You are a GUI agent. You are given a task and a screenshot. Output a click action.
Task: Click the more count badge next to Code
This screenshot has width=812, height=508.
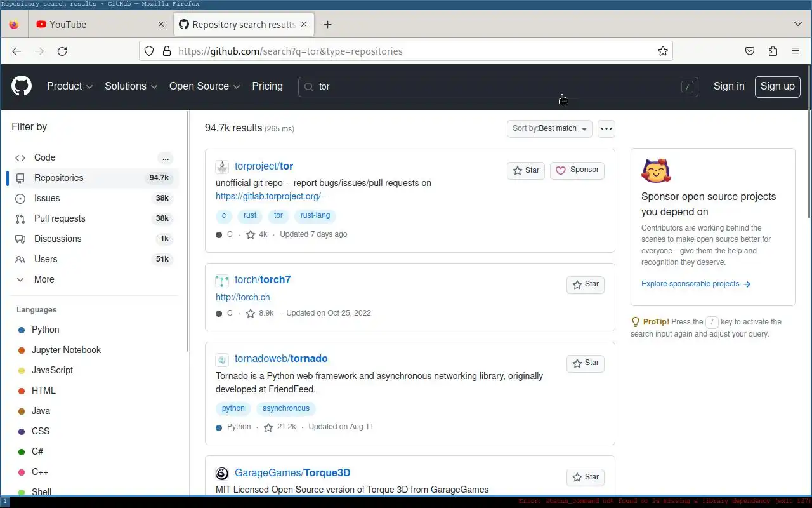(x=165, y=158)
